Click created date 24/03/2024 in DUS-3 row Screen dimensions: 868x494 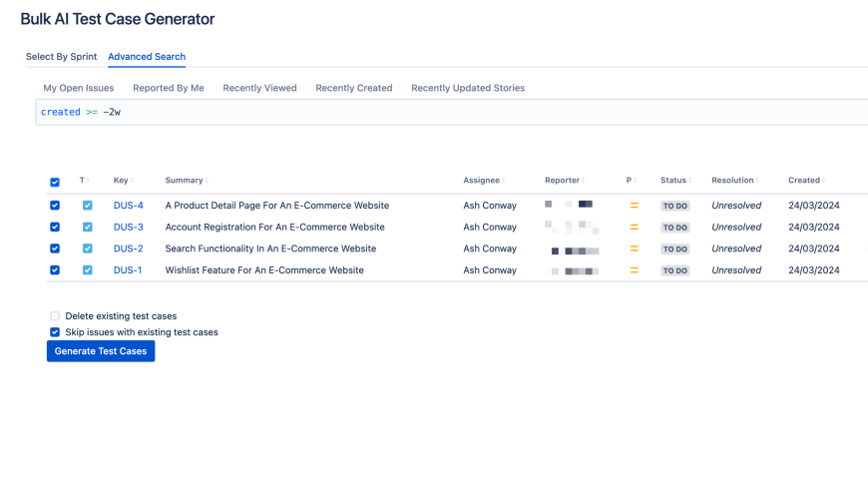click(x=814, y=228)
